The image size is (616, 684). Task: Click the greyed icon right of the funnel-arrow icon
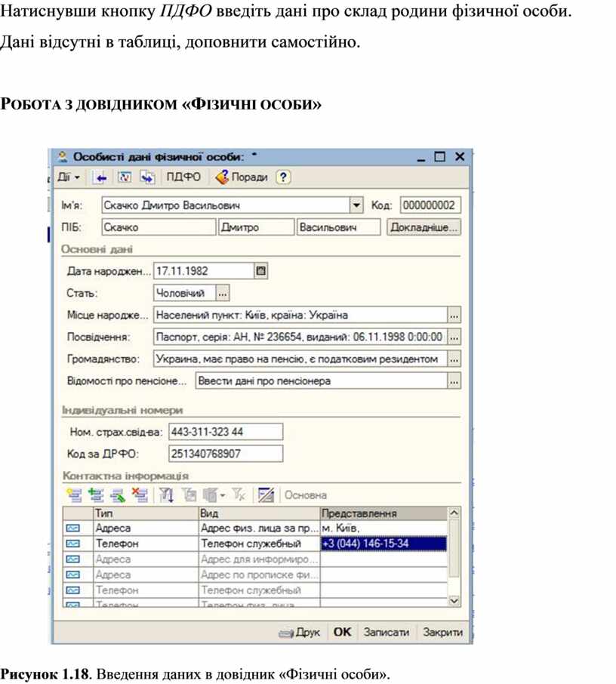[x=189, y=495]
